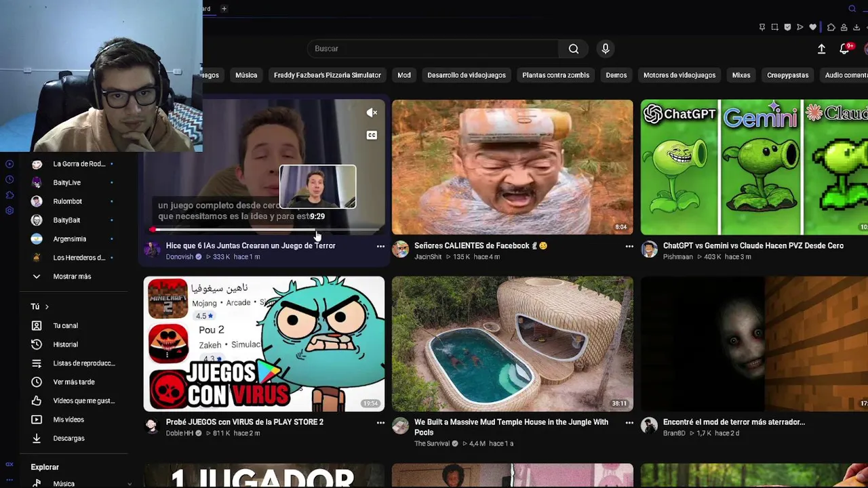Play the Mud Temple House thumbnail
868x488 pixels.
pos(512,344)
